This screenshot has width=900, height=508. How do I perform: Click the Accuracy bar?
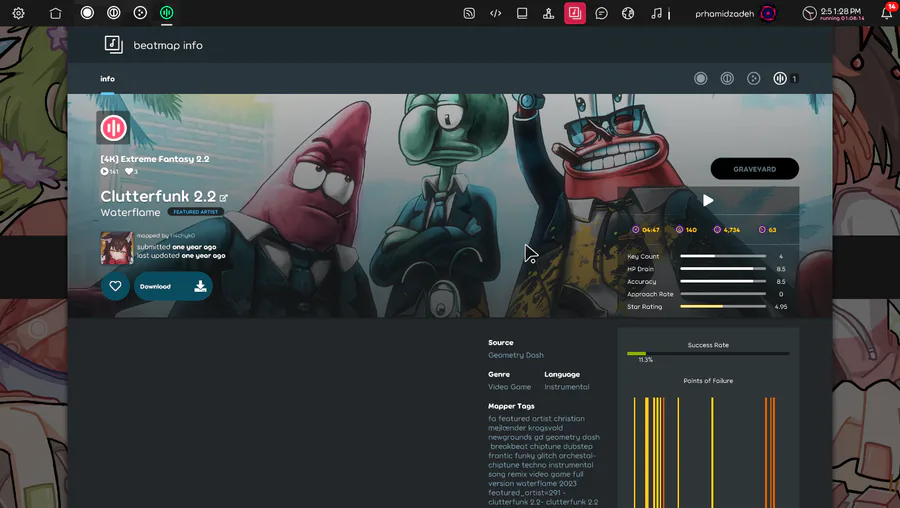[x=723, y=281]
